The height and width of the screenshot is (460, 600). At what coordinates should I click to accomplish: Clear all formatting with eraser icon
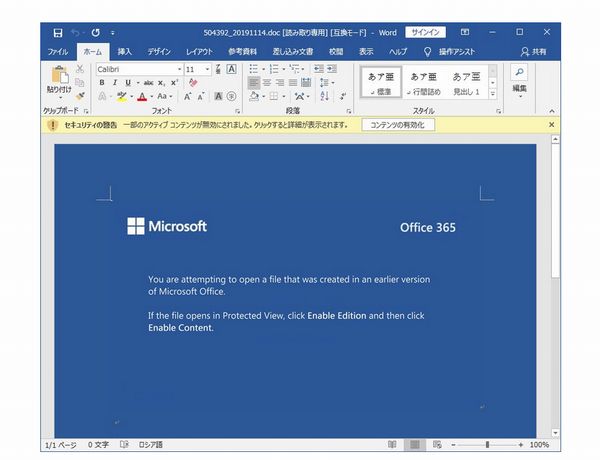point(193,83)
